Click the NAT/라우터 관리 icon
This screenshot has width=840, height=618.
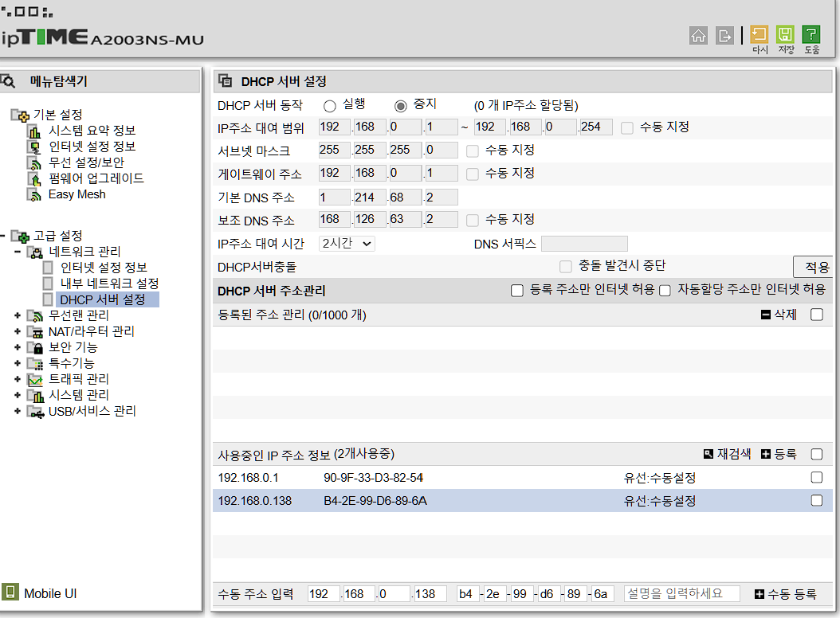pos(35,332)
